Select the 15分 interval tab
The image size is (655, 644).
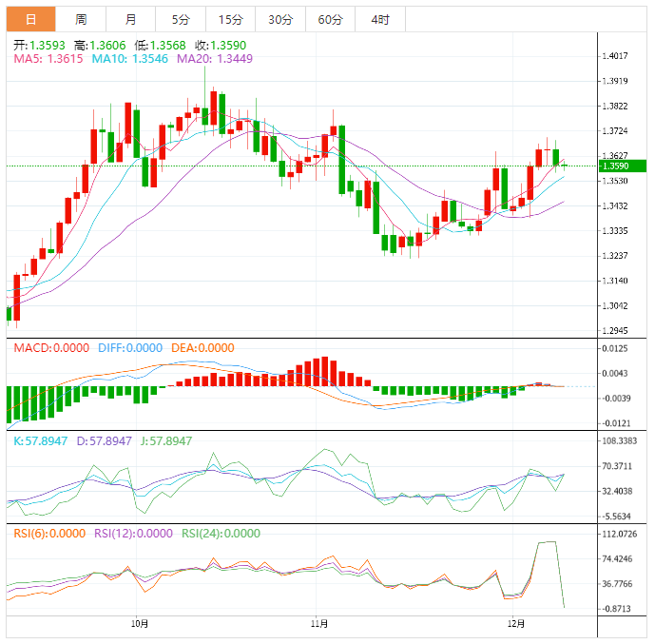pos(230,19)
